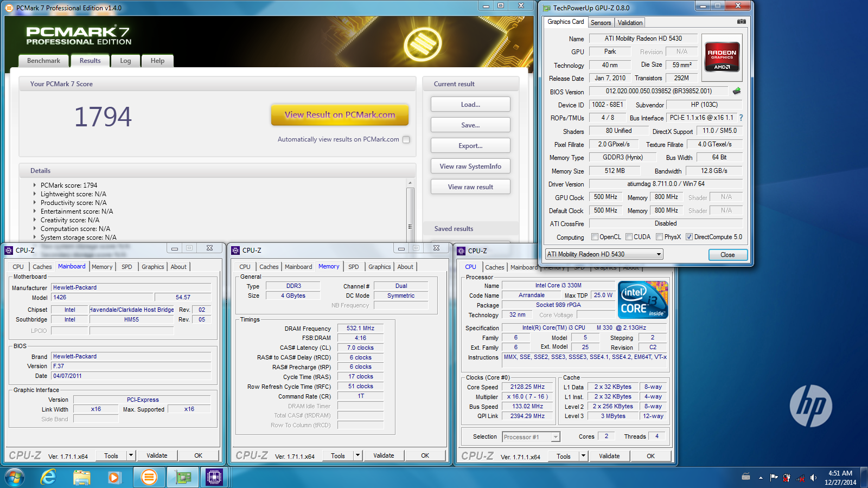Viewport: 868px width, 488px height.
Task: Open Caches tab in CPU-Z Mainboard window
Action: point(42,267)
